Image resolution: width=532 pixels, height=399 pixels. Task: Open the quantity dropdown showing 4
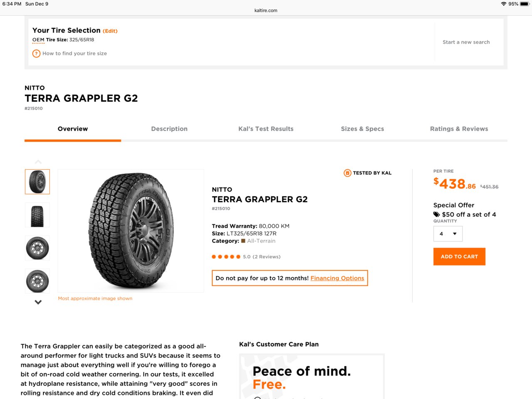448,234
